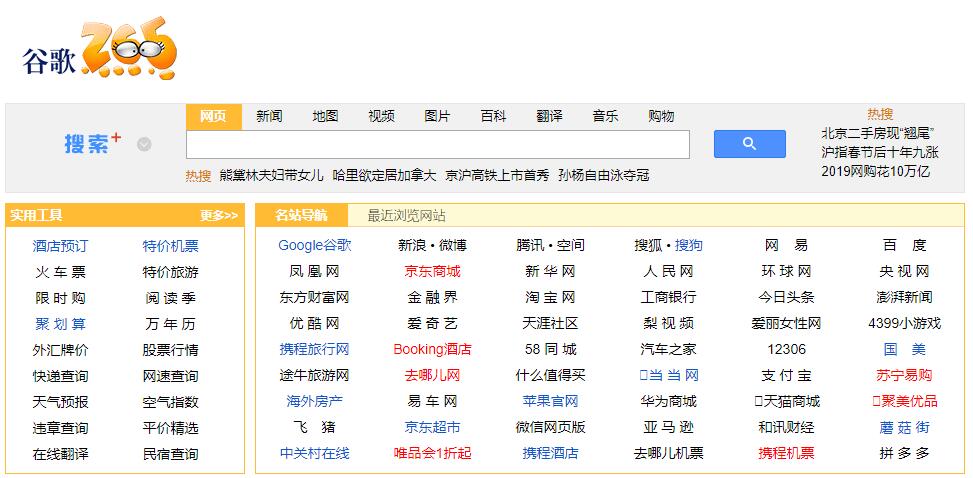Open the red 苏宁易购 link
Screen dimensions: 973x478
tap(905, 376)
